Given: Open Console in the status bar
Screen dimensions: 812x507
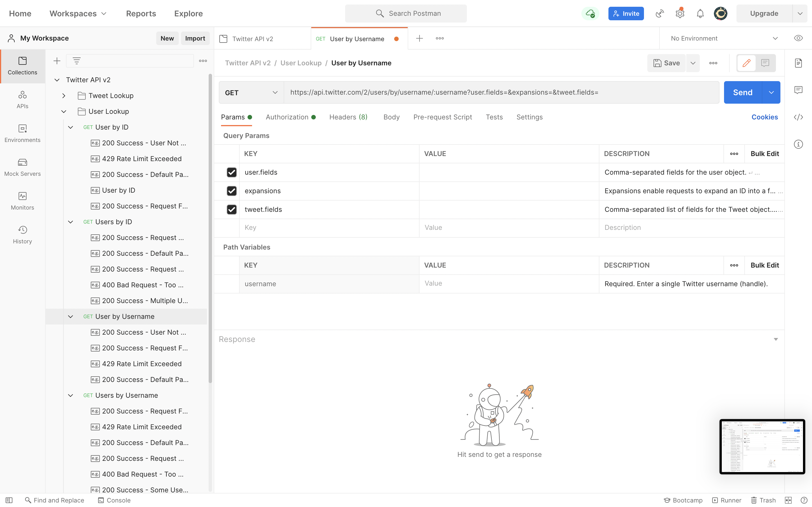Looking at the screenshot, I should 114,500.
